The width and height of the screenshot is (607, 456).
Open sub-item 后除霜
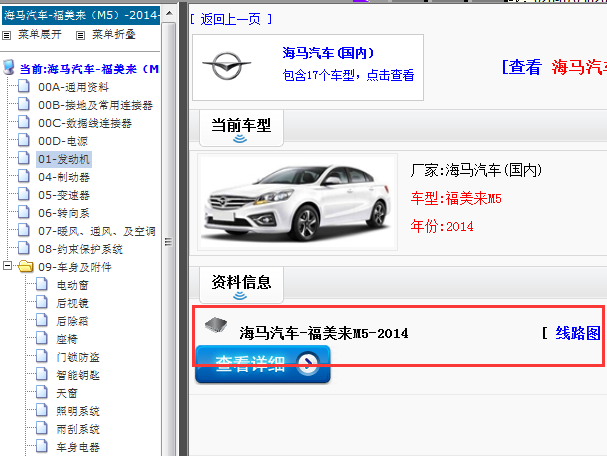[x=72, y=321]
